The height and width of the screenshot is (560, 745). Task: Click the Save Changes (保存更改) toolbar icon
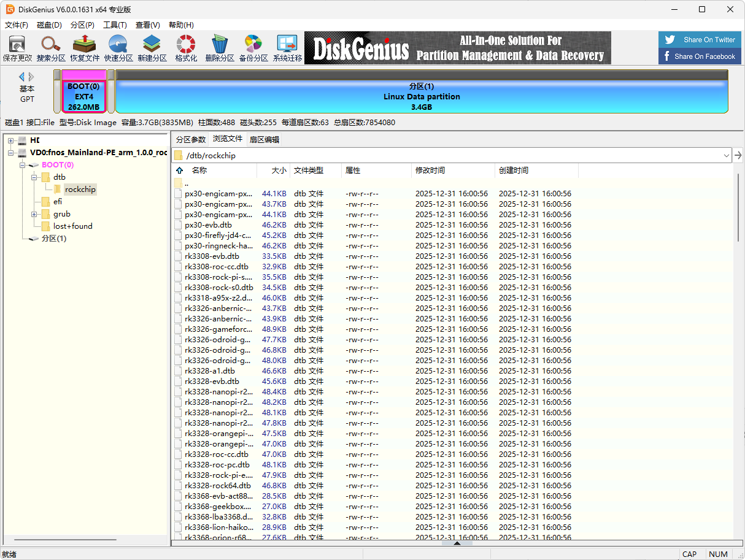point(17,48)
